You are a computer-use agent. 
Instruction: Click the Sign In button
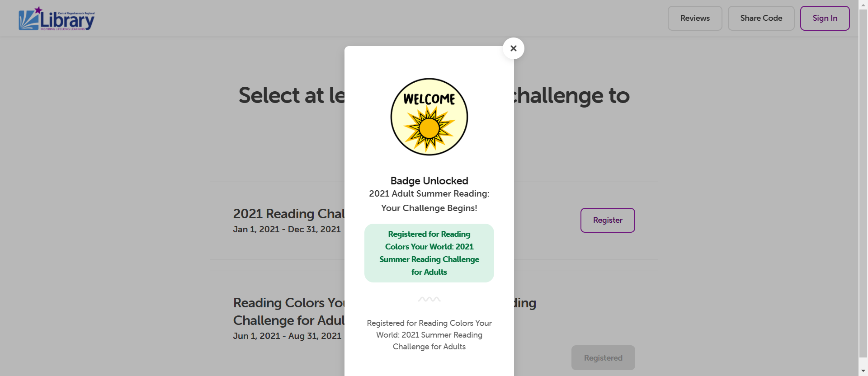825,18
